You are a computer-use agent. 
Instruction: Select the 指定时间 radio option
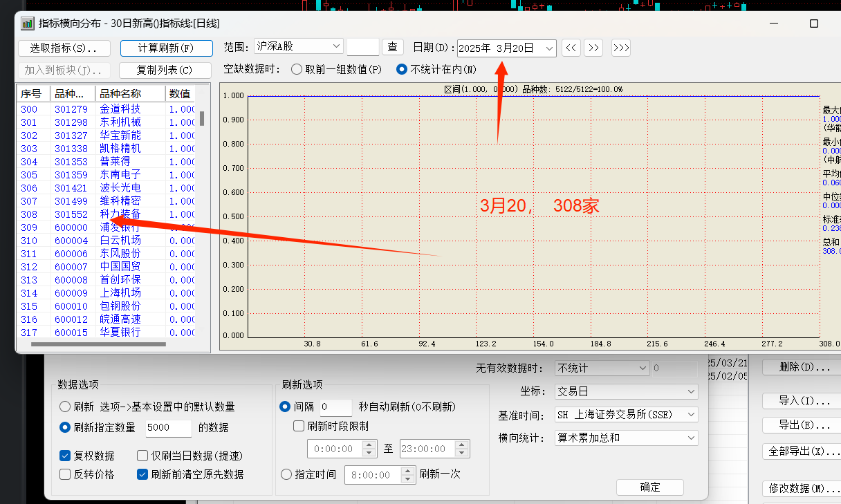point(286,474)
